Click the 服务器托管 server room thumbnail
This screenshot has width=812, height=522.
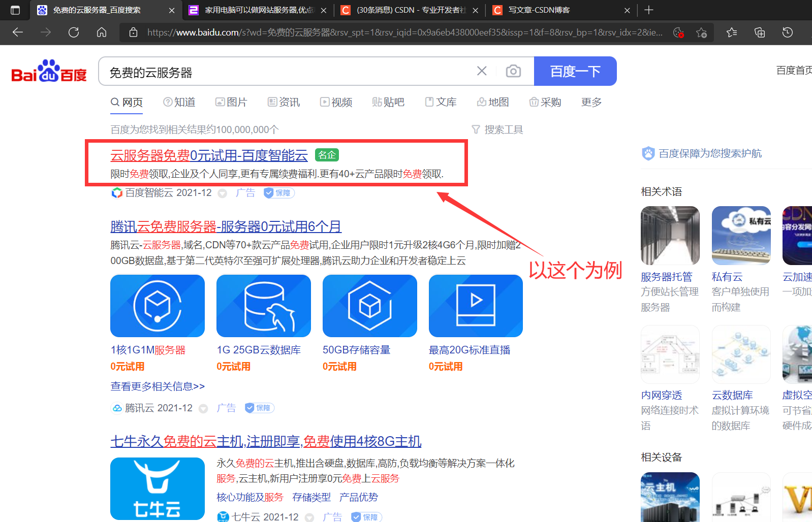click(x=670, y=236)
